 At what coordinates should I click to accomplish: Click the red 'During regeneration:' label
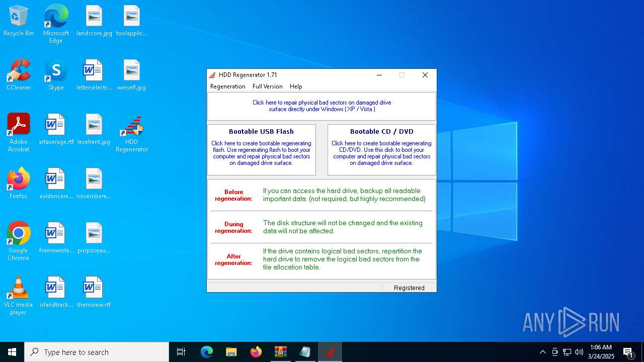[x=233, y=227]
